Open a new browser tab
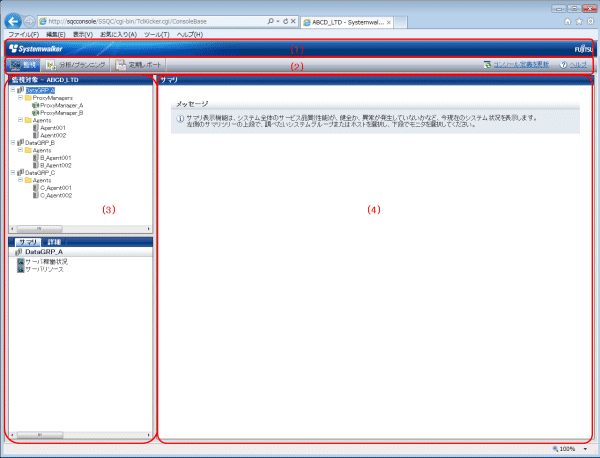This screenshot has height=458, width=600. [400, 22]
